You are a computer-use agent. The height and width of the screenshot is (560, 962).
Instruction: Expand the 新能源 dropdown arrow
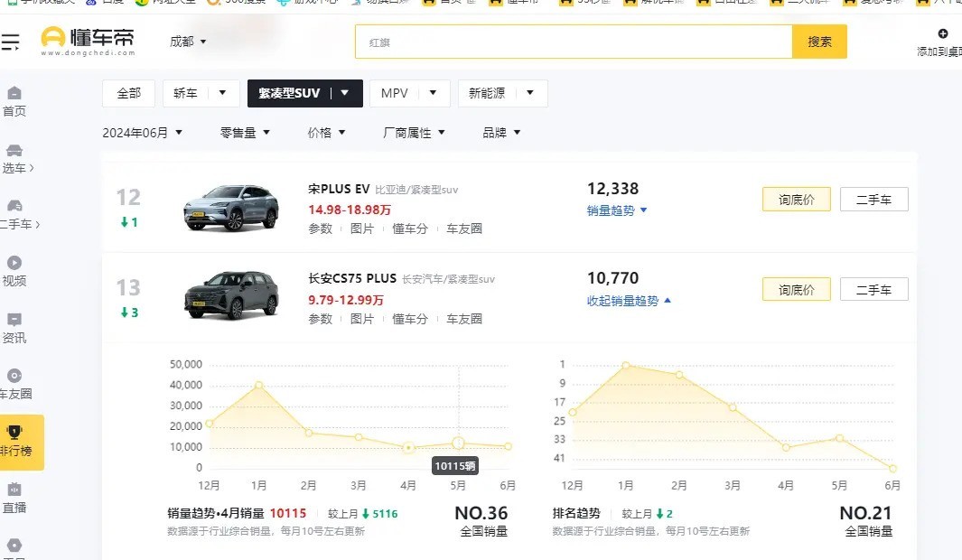(x=530, y=93)
